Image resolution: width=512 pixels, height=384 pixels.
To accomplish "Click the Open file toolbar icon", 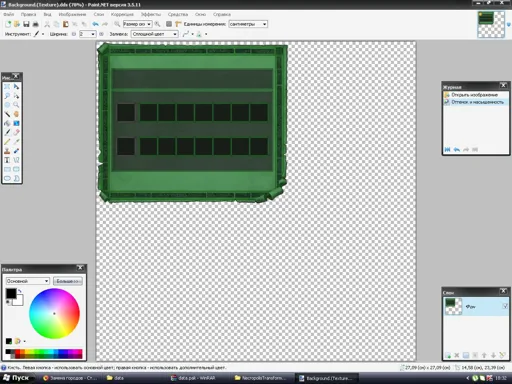I will [x=17, y=24].
